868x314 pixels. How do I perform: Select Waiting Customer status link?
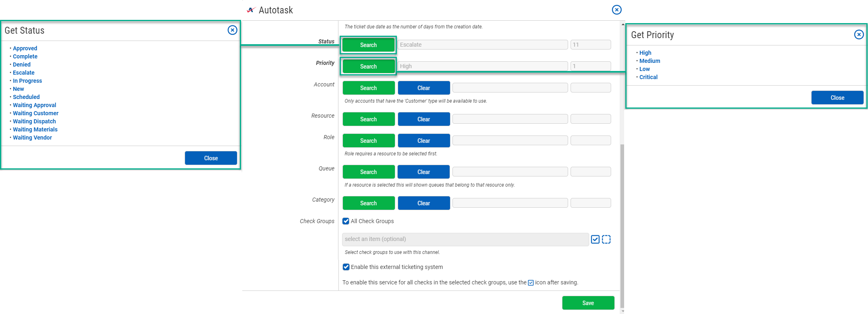[35, 113]
